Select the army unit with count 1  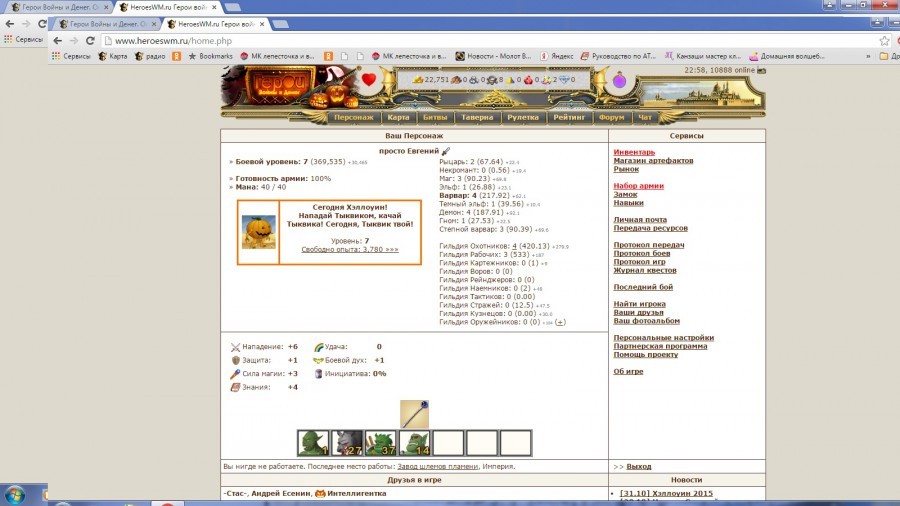tap(313, 443)
